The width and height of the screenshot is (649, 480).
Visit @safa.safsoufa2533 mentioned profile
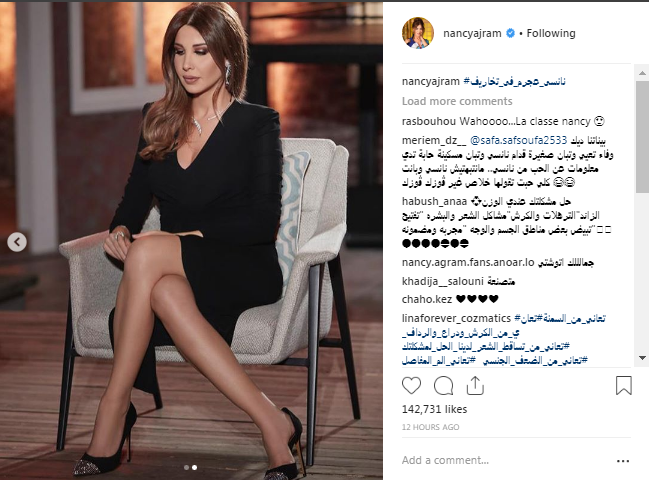[x=519, y=141]
